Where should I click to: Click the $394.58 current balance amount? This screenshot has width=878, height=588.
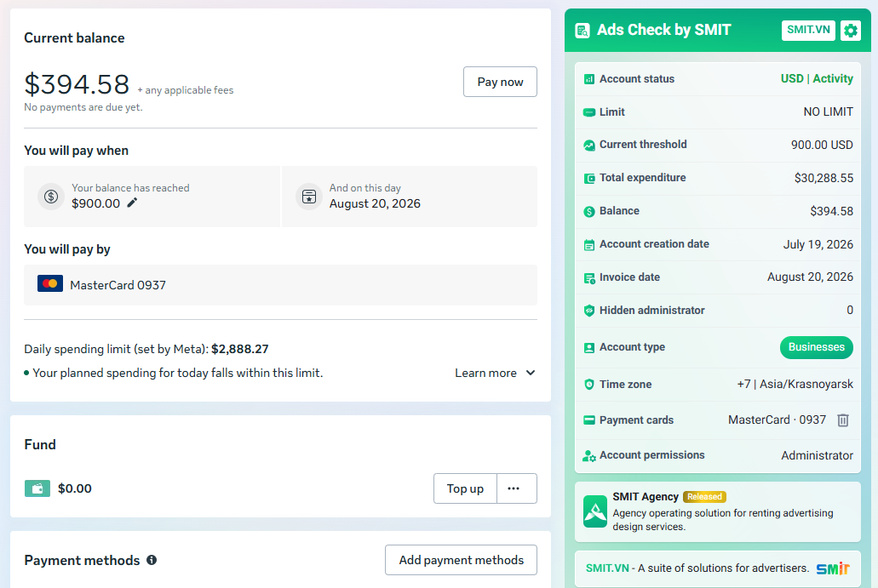(x=77, y=84)
